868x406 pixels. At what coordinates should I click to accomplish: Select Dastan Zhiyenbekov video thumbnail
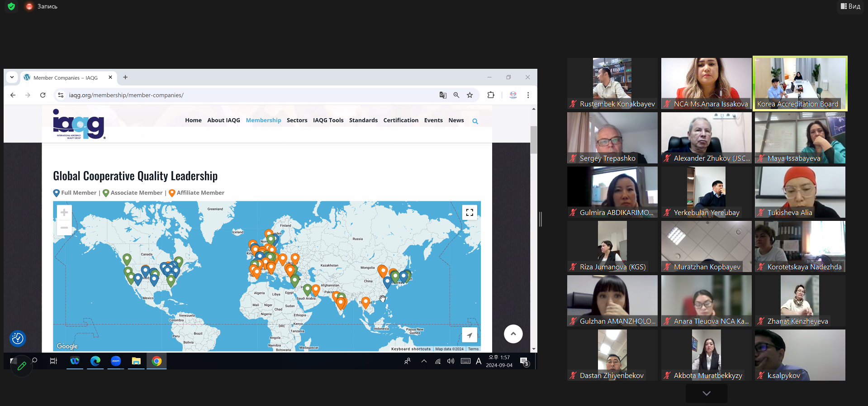pyautogui.click(x=612, y=355)
